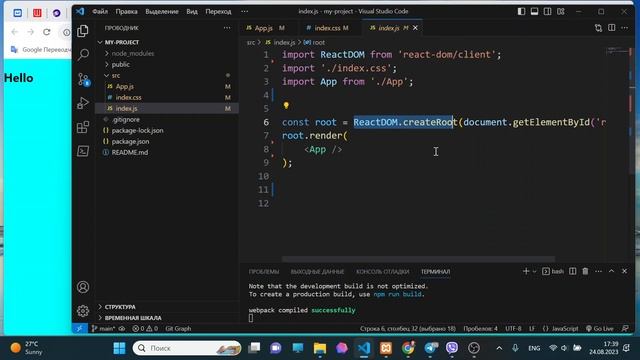Open App.js in the file tree
640x360 pixels.
pyautogui.click(x=124, y=87)
